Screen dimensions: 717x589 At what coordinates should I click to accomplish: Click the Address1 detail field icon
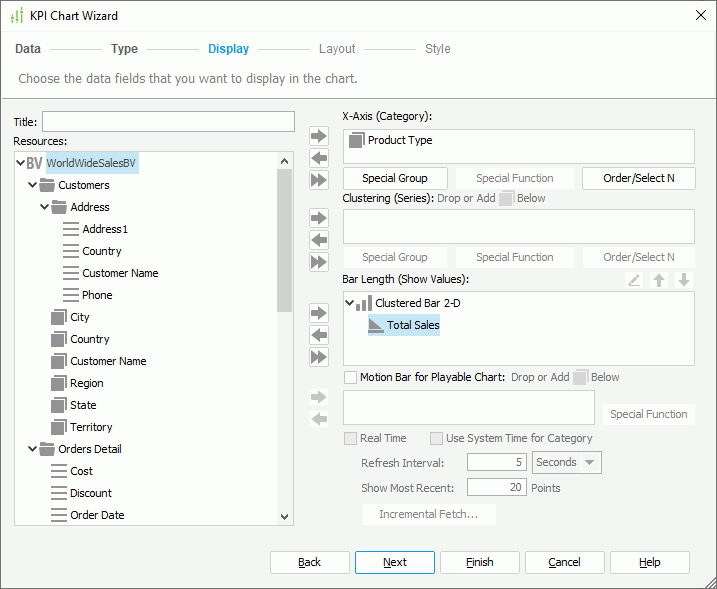[x=71, y=229]
